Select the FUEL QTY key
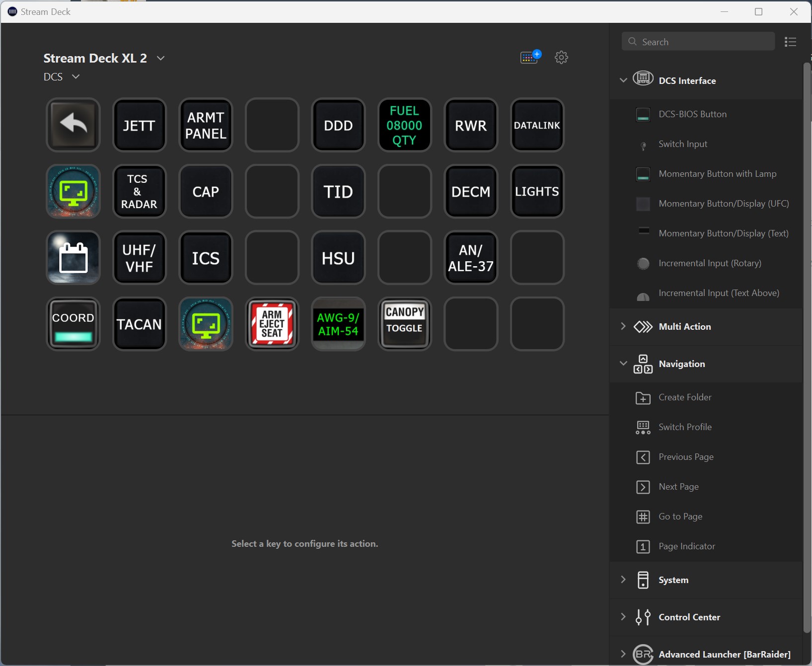The height and width of the screenshot is (666, 812). pos(404,125)
